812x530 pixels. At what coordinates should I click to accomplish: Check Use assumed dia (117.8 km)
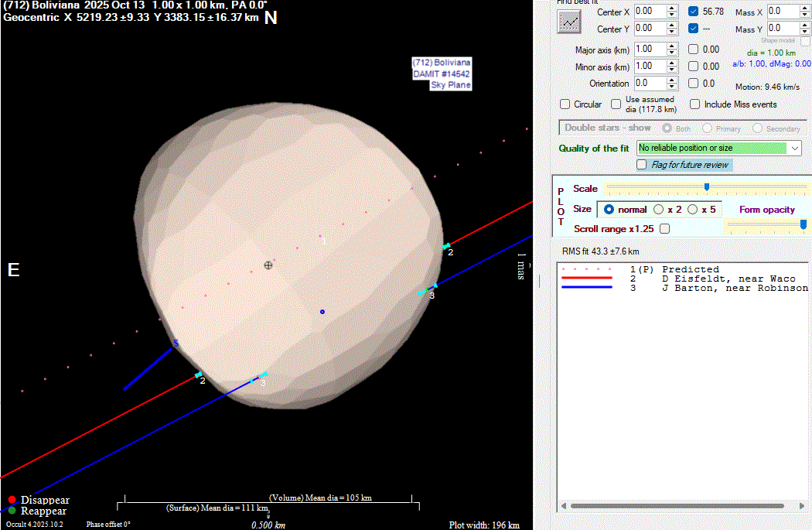(616, 104)
